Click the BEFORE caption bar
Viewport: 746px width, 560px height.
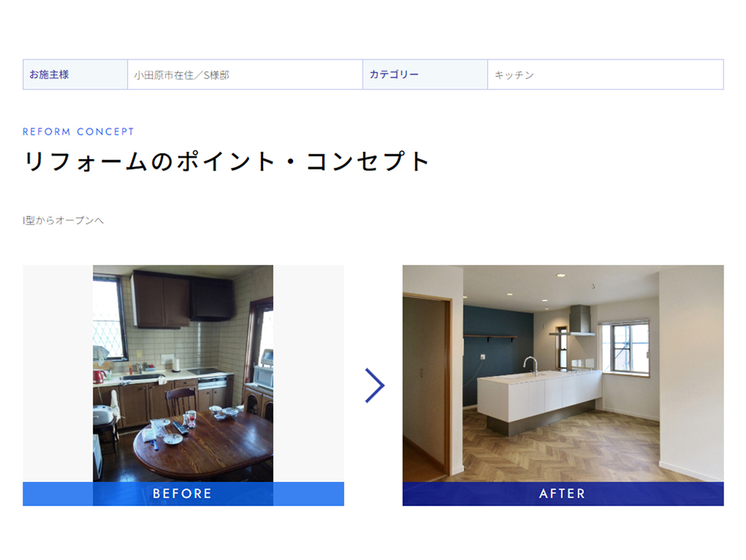183,493
